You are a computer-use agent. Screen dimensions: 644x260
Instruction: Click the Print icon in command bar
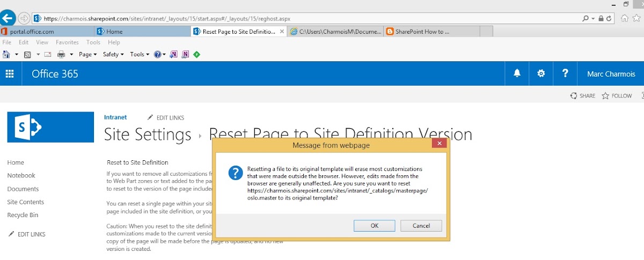pyautogui.click(x=61, y=54)
